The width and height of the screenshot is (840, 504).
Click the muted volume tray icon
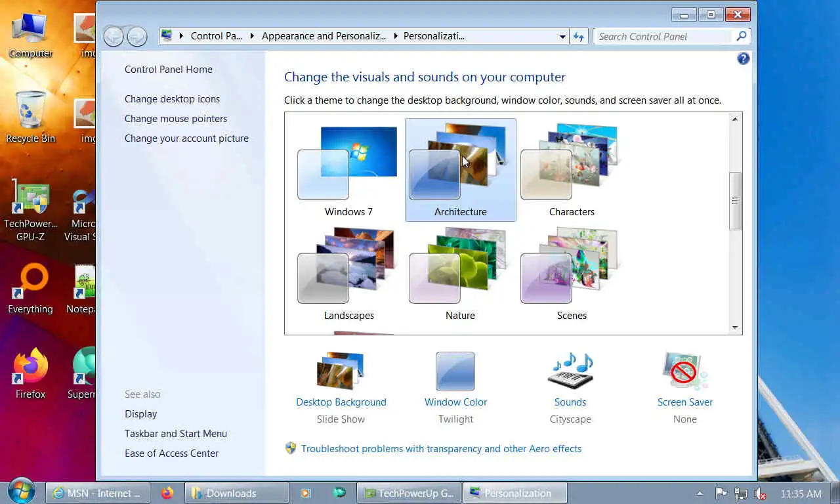(x=760, y=493)
